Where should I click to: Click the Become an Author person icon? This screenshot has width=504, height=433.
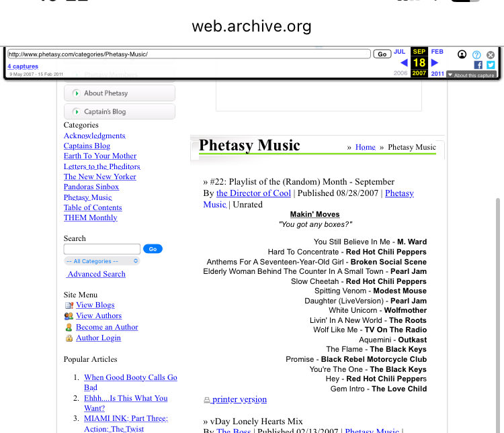click(69, 328)
